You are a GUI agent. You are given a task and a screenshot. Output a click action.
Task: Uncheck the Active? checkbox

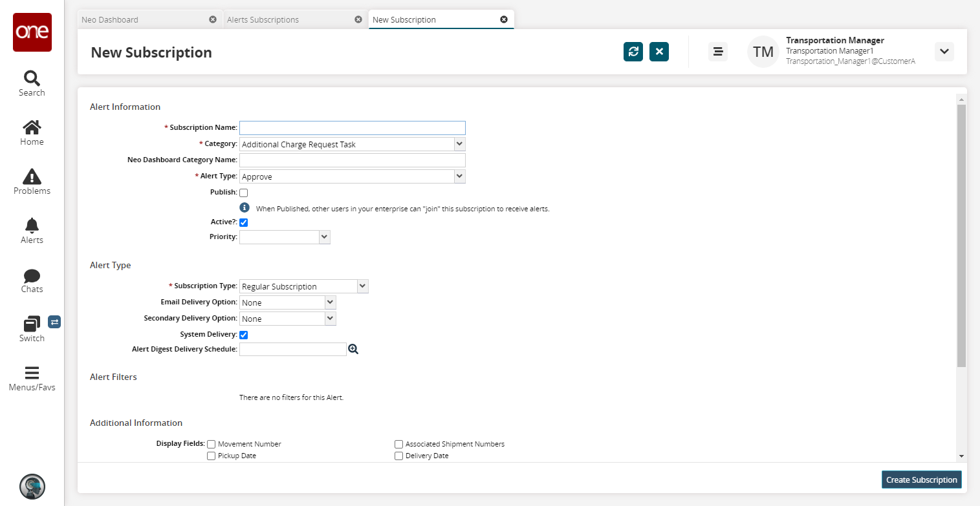click(244, 222)
